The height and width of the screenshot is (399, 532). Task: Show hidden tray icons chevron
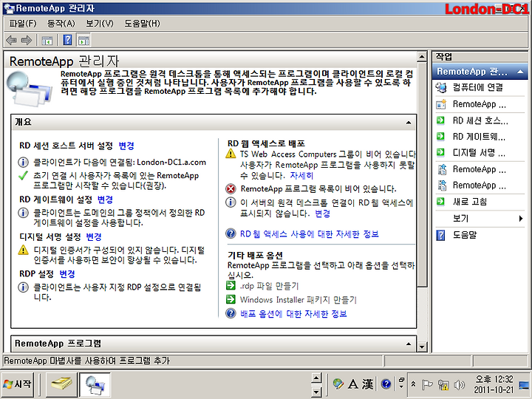[x=413, y=384]
